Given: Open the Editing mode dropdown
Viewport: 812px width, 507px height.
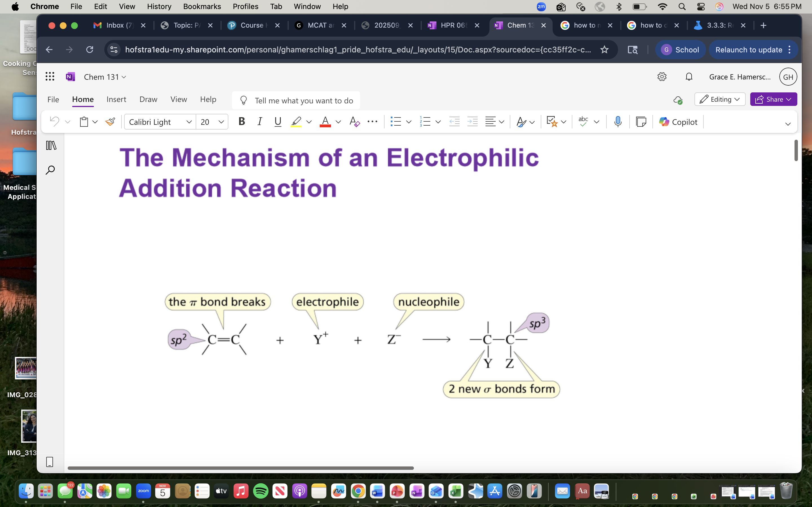Looking at the screenshot, I should click(720, 99).
